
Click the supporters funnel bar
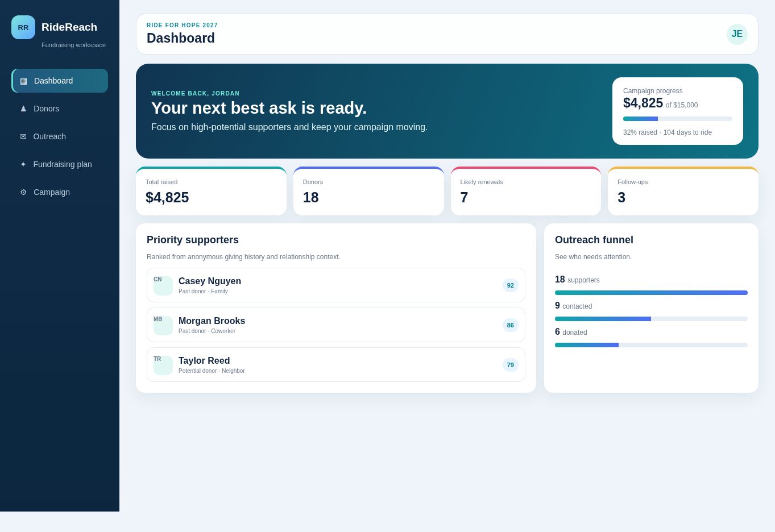(x=651, y=293)
